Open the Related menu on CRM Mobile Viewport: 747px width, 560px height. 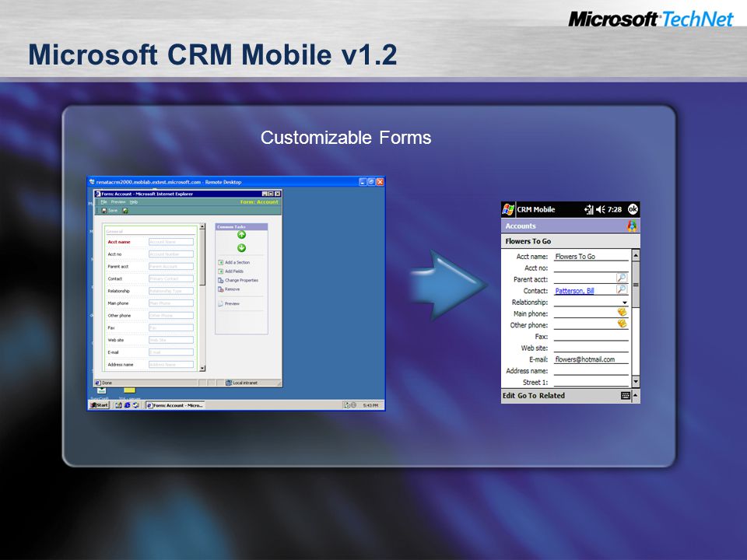tap(552, 396)
